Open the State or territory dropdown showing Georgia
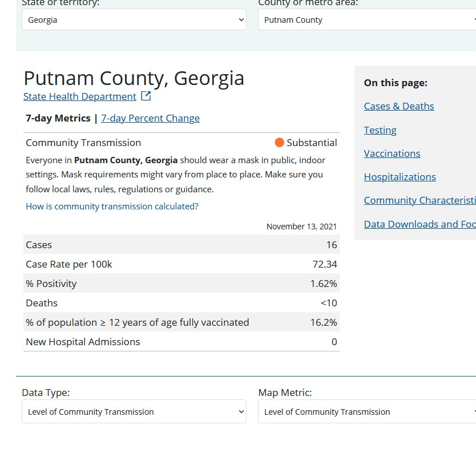 pyautogui.click(x=134, y=20)
